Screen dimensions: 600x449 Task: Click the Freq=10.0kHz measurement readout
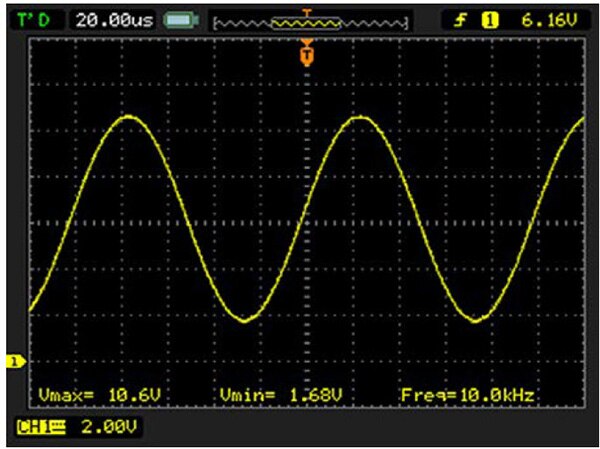coord(465,396)
